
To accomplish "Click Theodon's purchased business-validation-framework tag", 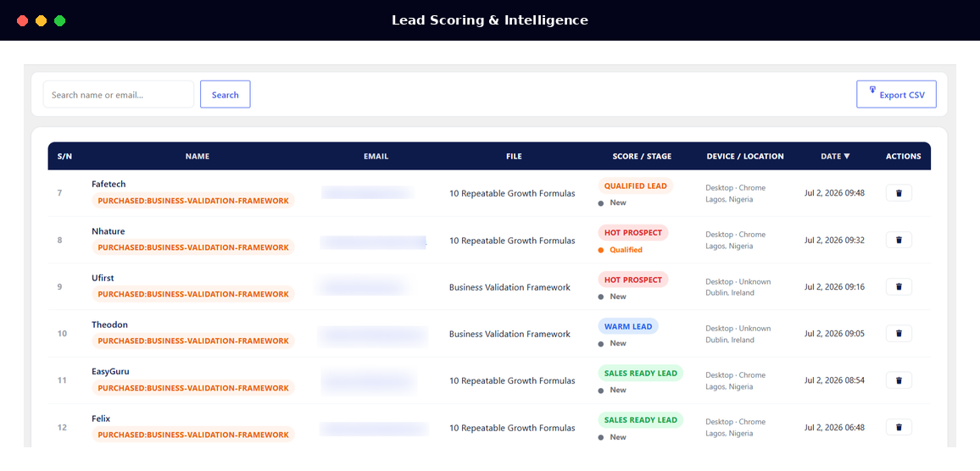I will coord(193,341).
